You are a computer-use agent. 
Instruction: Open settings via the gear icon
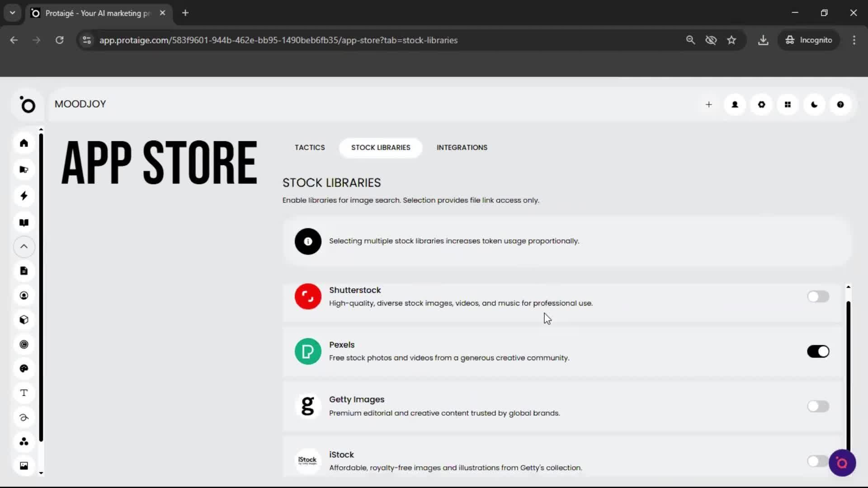click(x=761, y=104)
